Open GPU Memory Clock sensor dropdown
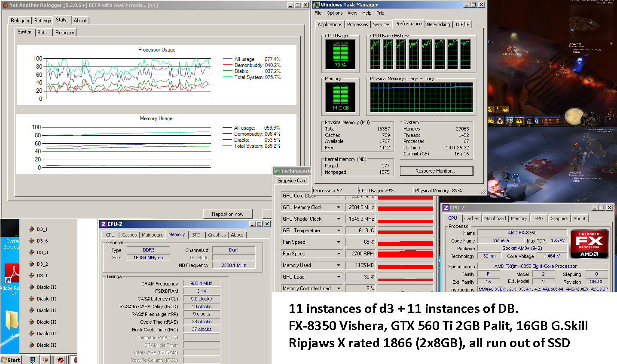 pos(339,207)
